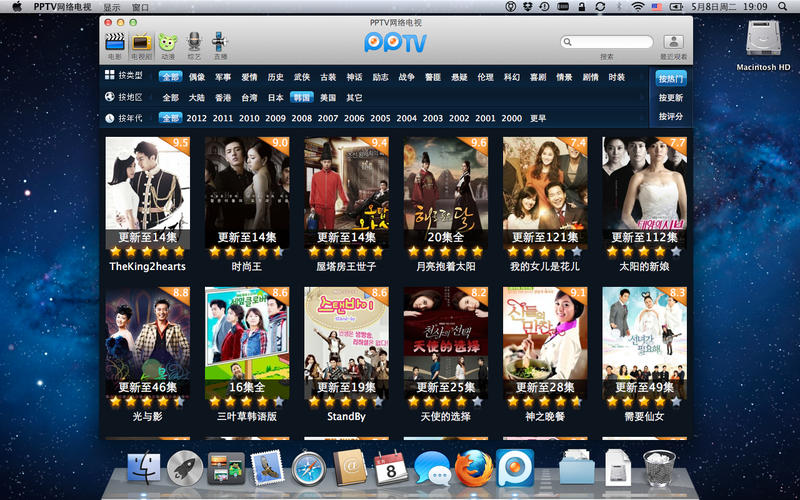Open Mission Control in the dock
The width and height of the screenshot is (800, 500).
pos(226,468)
